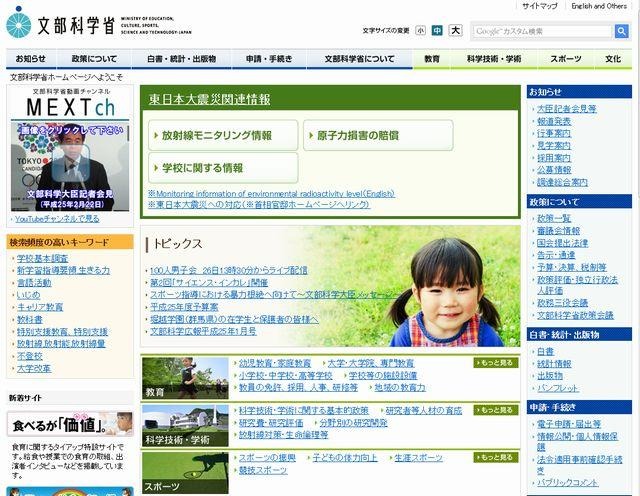Select keyword 学校基本調査
640x496 pixels.
click(42, 258)
